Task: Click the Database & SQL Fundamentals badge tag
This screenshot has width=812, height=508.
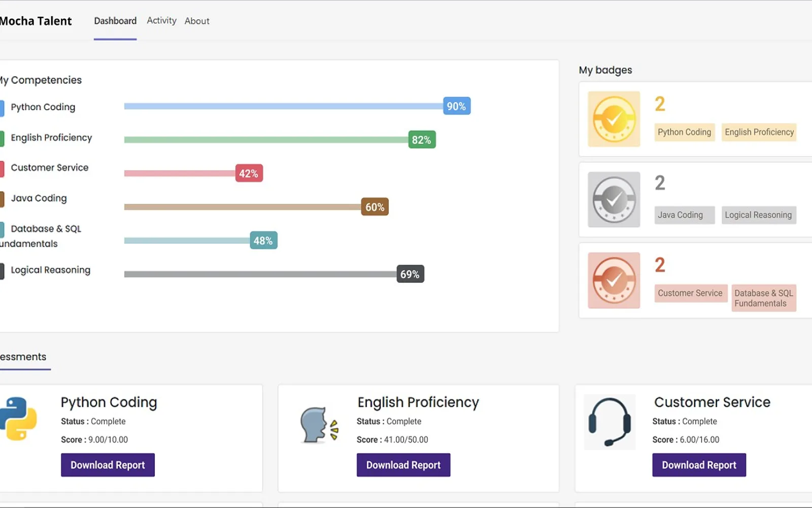Action: coord(764,298)
